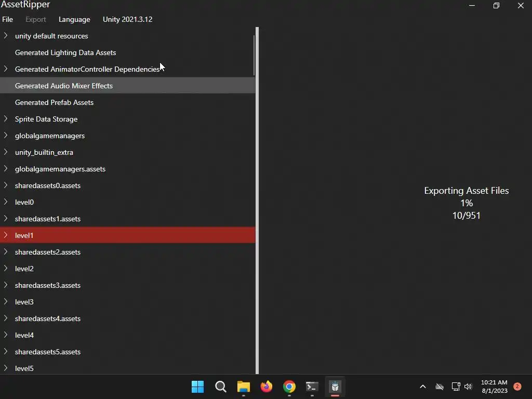Expand the sharedassets2.assets node
Screen dimensions: 532x399
click(5, 251)
